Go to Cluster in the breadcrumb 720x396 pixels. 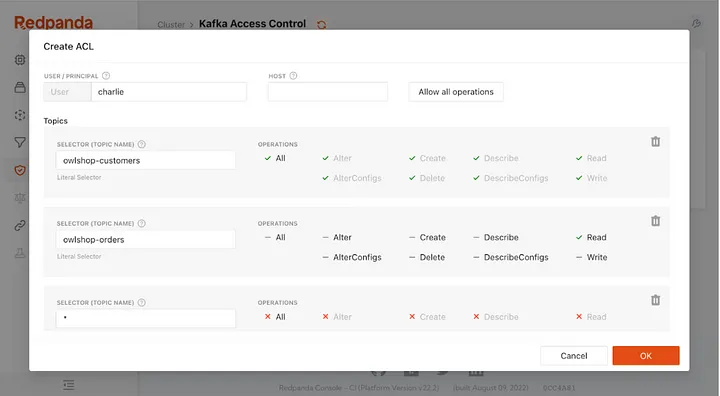(x=171, y=24)
